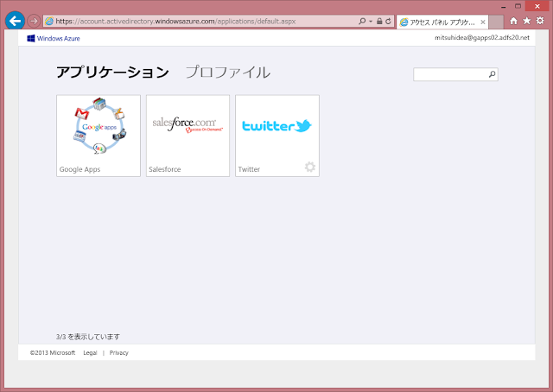Launch the Salesforce application tile

pyautogui.click(x=188, y=136)
